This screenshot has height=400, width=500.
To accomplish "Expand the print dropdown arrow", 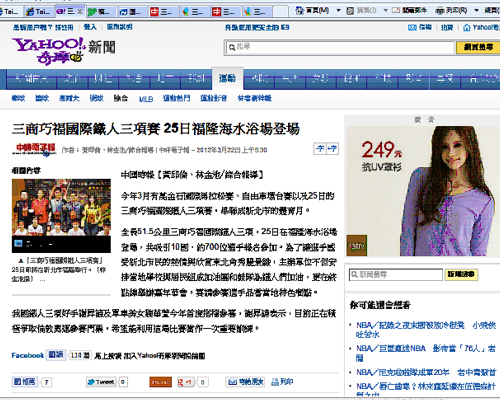I will pos(476,11).
